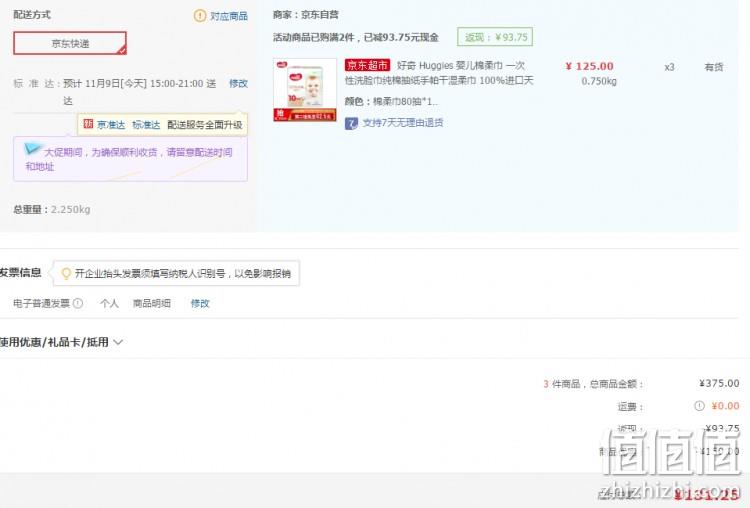Click the paper plane icon in promo notice
Image resolution: width=750 pixels, height=508 pixels.
(33, 149)
